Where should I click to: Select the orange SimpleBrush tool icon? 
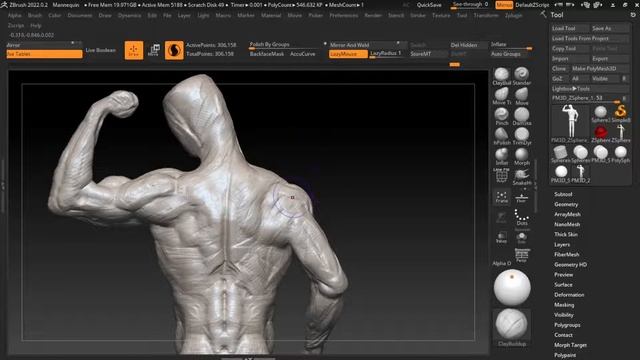point(620,112)
